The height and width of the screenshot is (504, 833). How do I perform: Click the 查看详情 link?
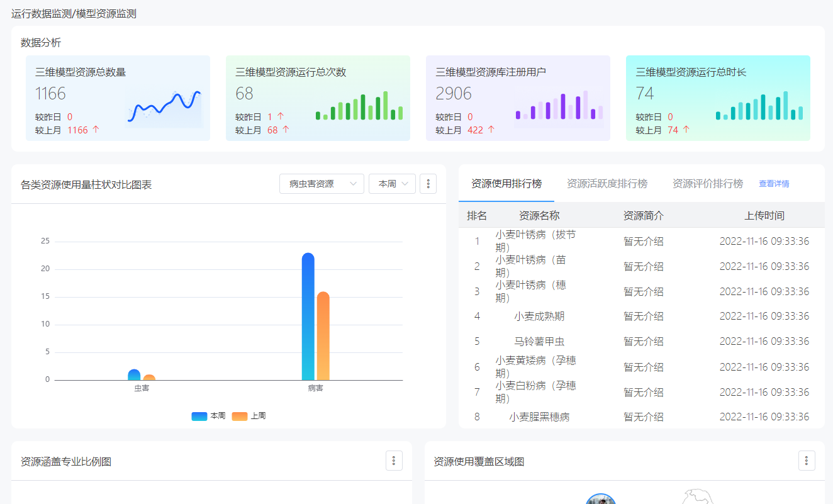coord(774,184)
